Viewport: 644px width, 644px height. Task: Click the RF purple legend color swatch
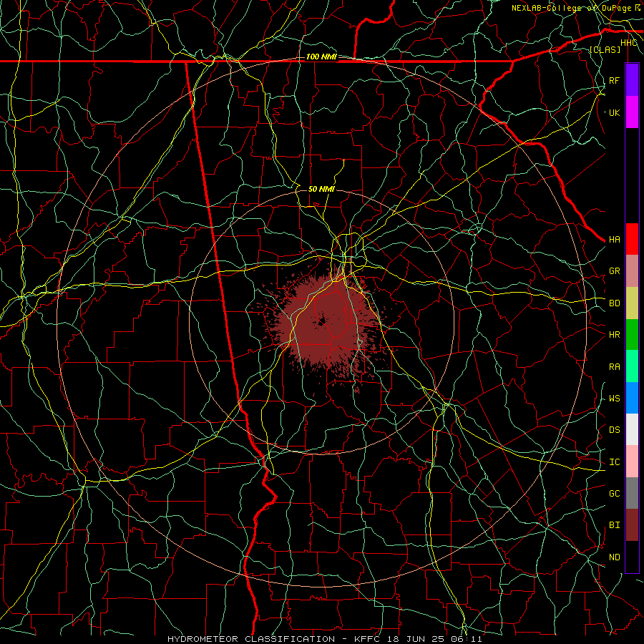pyautogui.click(x=632, y=80)
